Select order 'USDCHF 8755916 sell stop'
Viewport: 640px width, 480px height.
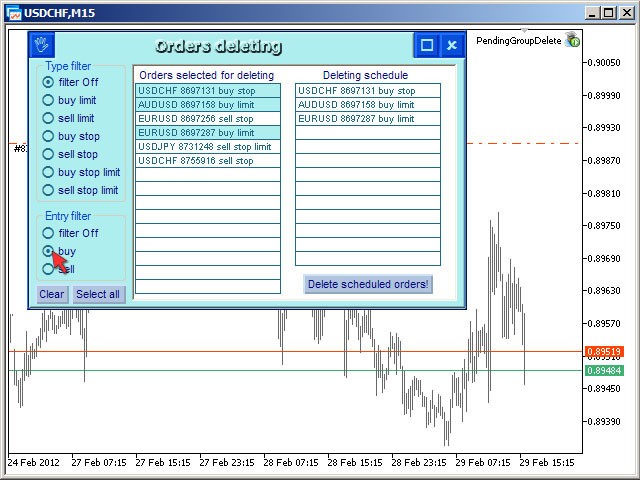208,160
